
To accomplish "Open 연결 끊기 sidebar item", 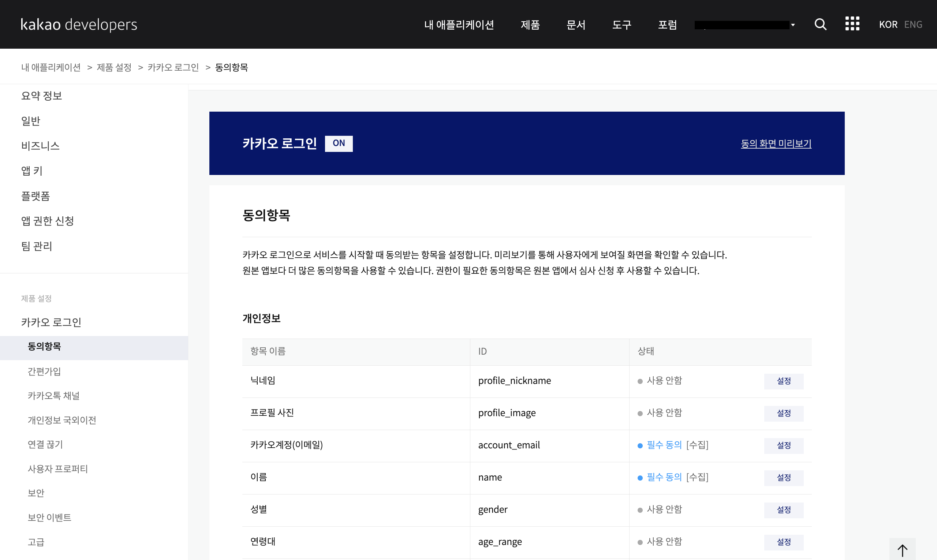I will [x=45, y=445].
